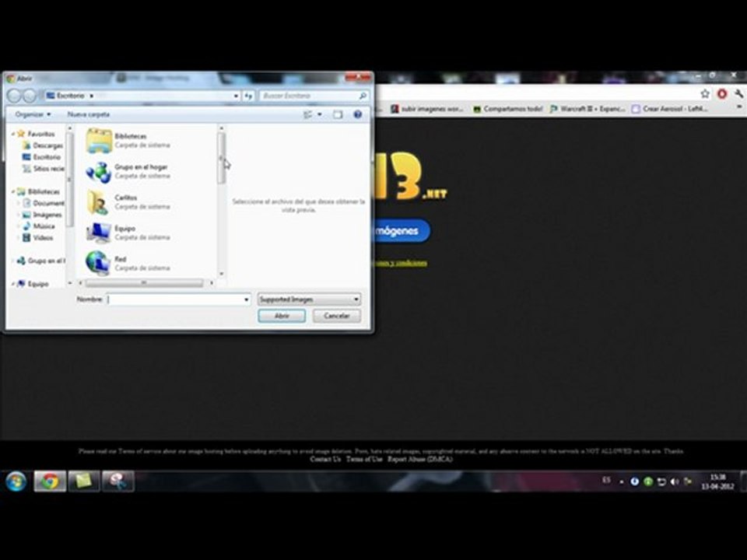Select the Carlitos user folder icon
The width and height of the screenshot is (747, 560).
coord(98,202)
